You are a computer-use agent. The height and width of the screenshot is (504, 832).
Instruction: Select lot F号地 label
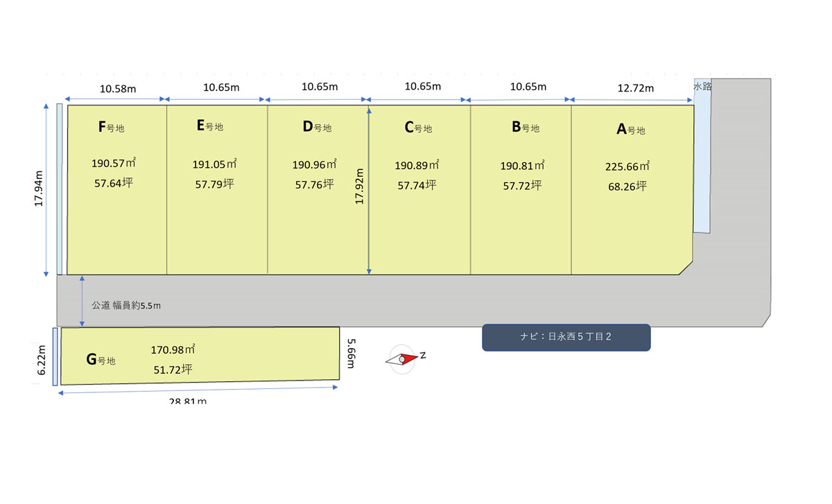click(x=111, y=127)
